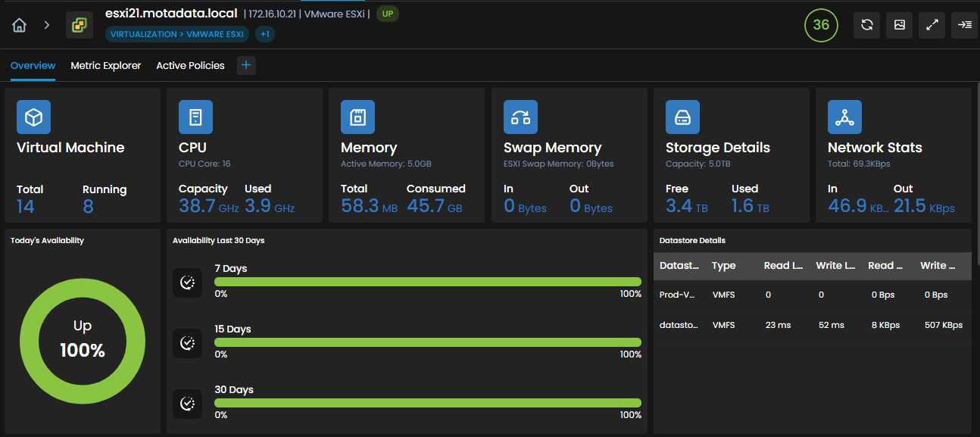Screen dimensions: 980x437
Task: Select the Prod-V... datastore row name
Action: point(676,295)
